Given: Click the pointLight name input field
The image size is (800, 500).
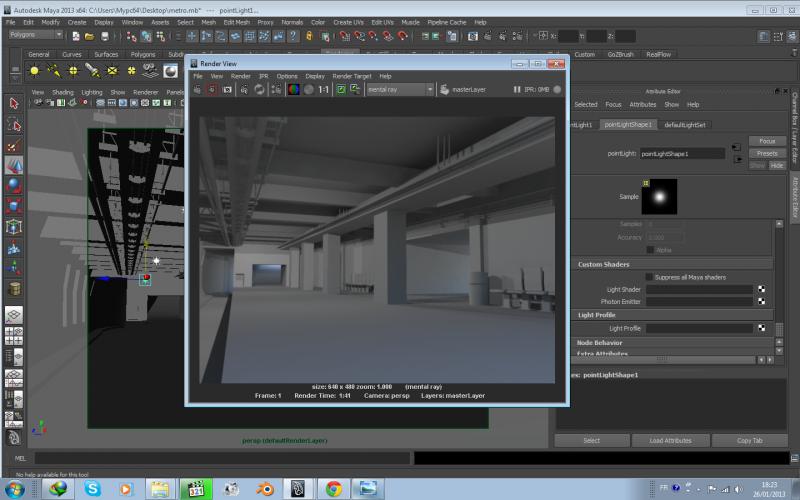Looking at the screenshot, I should point(683,154).
